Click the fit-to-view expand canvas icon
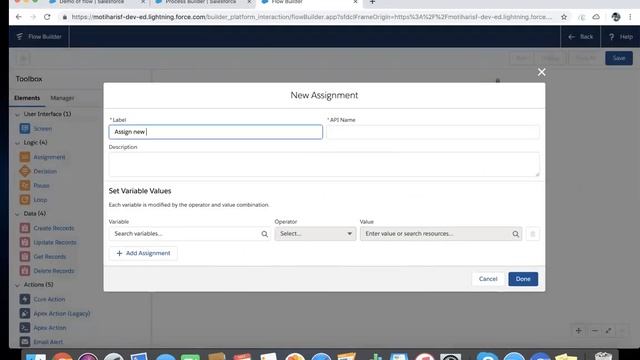The height and width of the screenshot is (360, 640). (609, 331)
